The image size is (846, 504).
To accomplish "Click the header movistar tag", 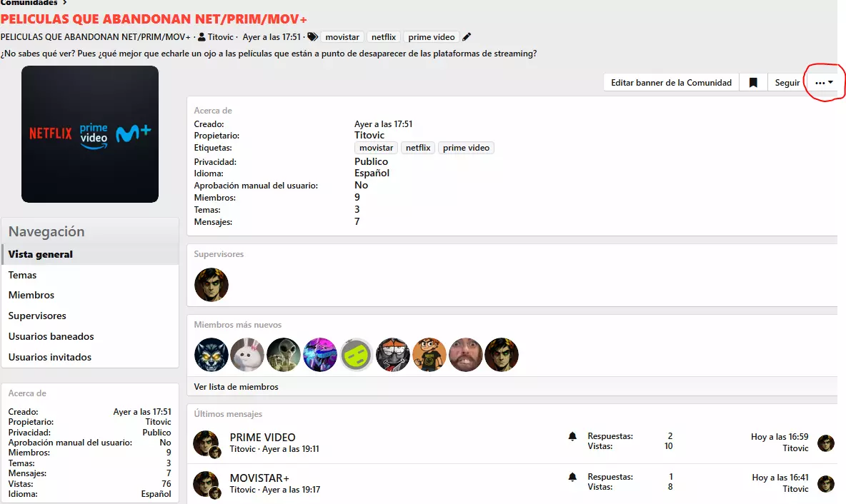I will click(x=342, y=37).
